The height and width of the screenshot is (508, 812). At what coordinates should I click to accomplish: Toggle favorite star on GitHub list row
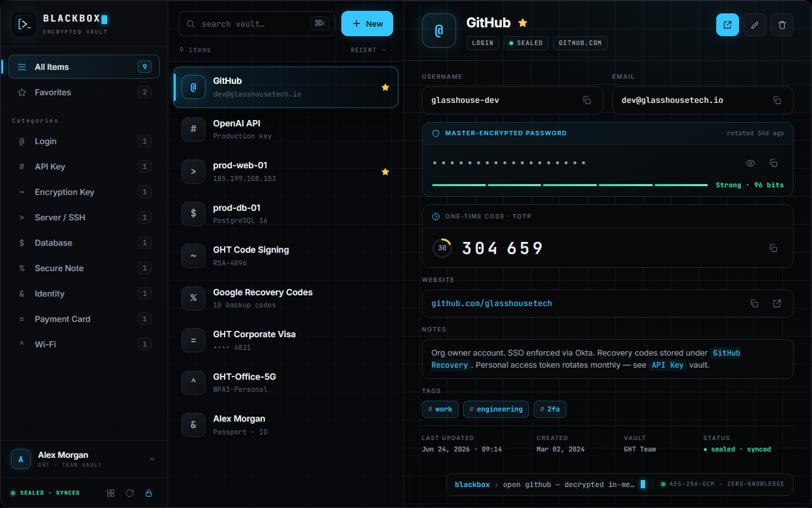point(385,87)
